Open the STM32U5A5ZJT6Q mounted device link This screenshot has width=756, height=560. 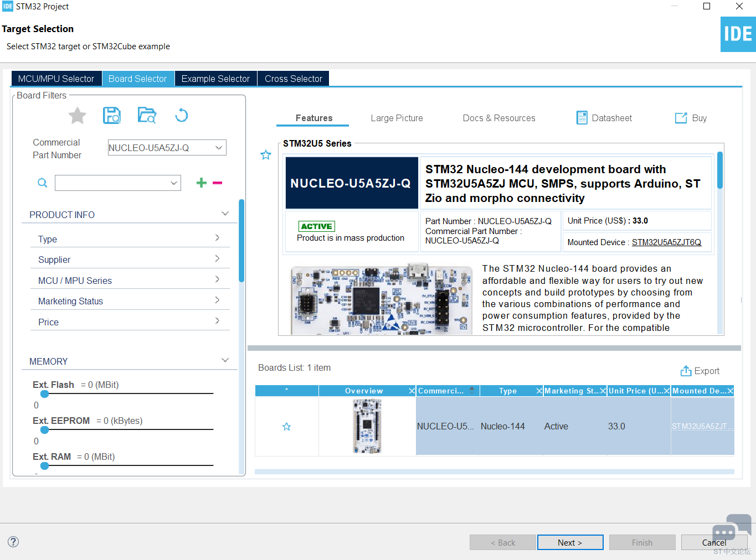(x=666, y=242)
